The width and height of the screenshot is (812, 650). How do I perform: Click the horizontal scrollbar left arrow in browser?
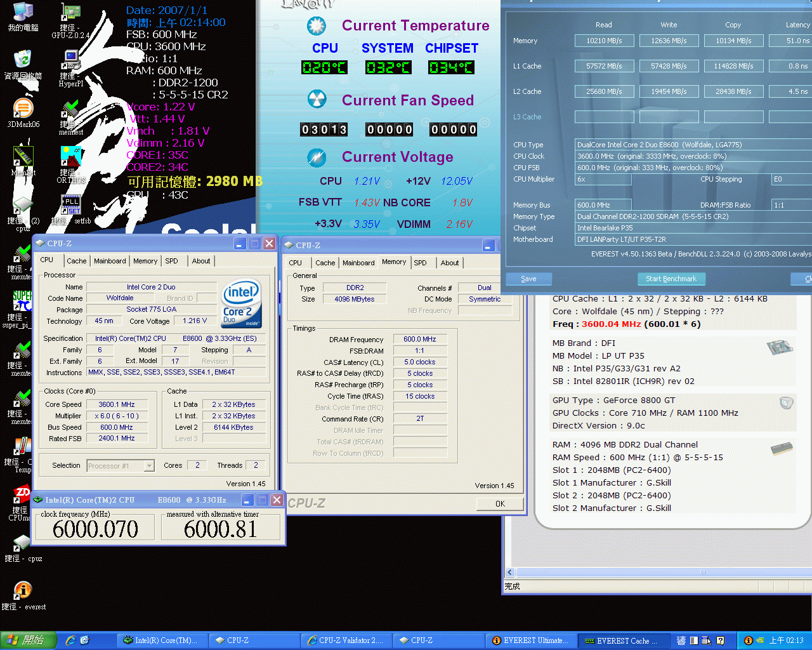(x=509, y=572)
